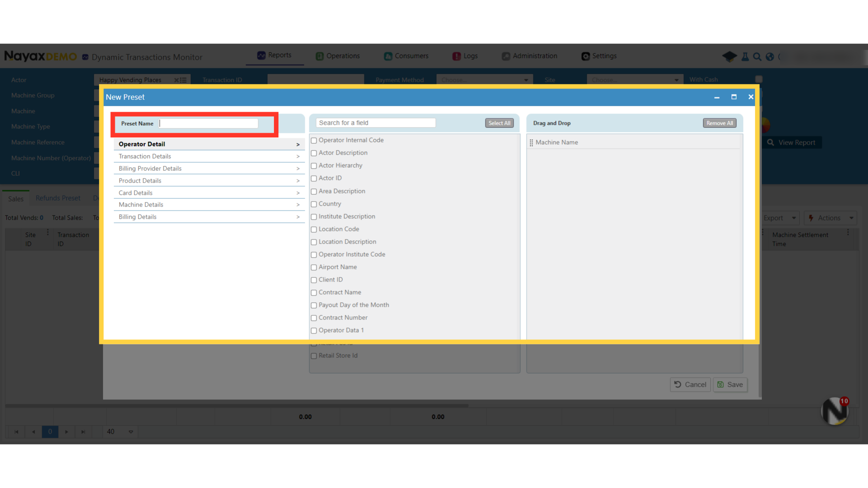Image resolution: width=868 pixels, height=488 pixels.
Task: Check the Operator Internal Code checkbox
Action: click(314, 141)
